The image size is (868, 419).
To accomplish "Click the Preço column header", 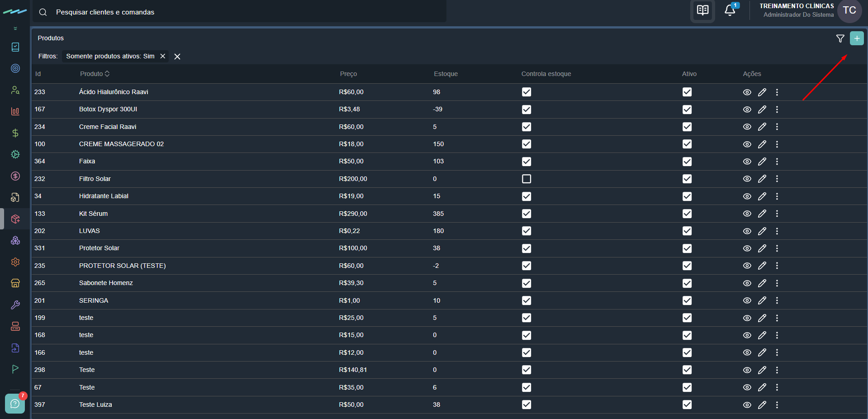I will (348, 74).
